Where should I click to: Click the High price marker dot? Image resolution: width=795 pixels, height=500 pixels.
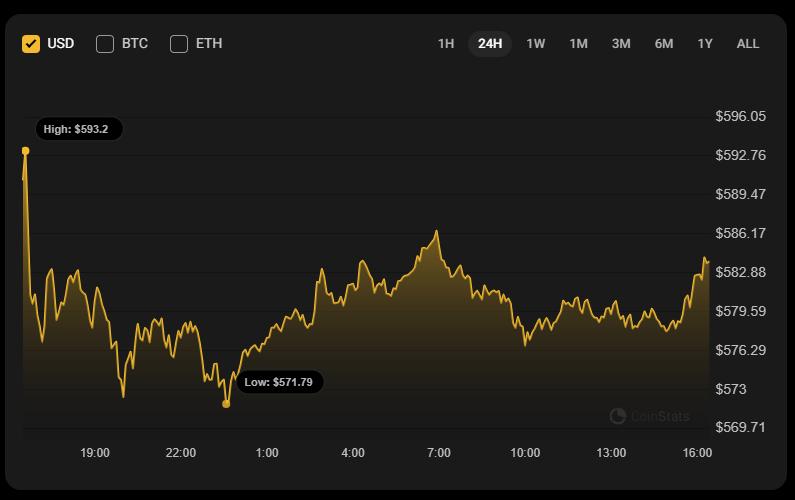tap(26, 151)
